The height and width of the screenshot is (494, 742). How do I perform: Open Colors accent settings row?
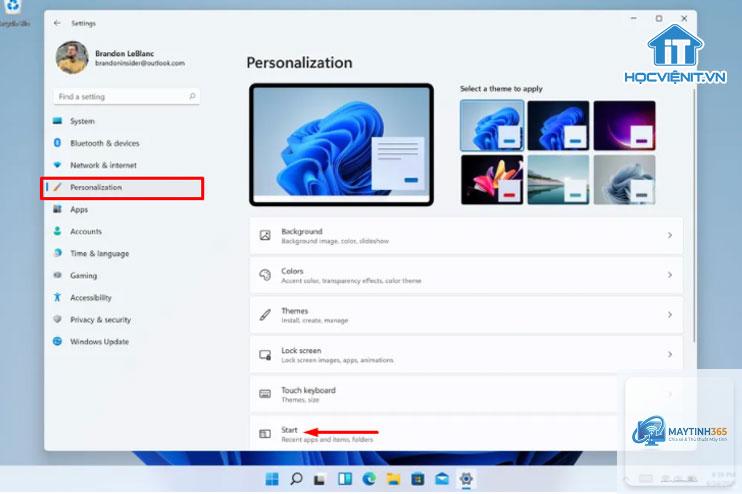[466, 275]
